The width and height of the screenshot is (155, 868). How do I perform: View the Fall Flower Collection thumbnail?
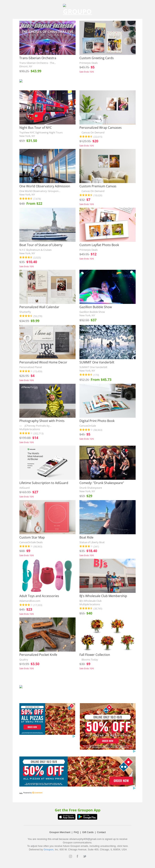tap(108, 634)
